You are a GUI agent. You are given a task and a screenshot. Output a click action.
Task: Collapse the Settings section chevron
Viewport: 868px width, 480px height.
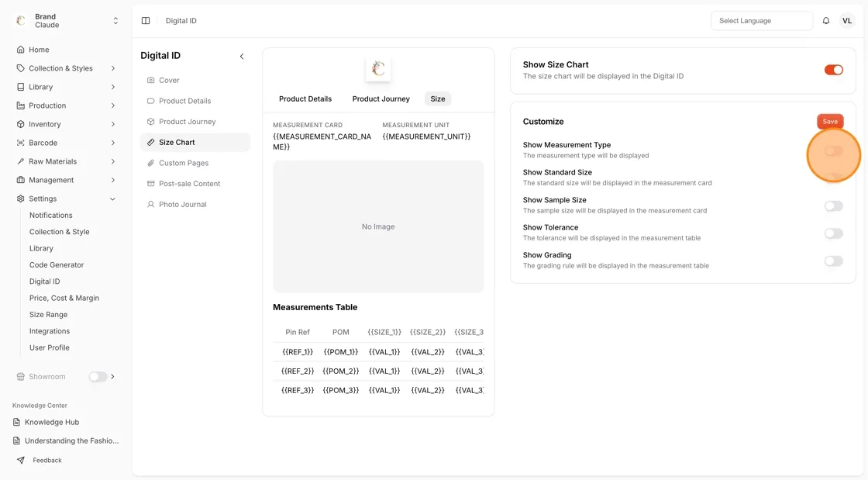[x=113, y=199]
